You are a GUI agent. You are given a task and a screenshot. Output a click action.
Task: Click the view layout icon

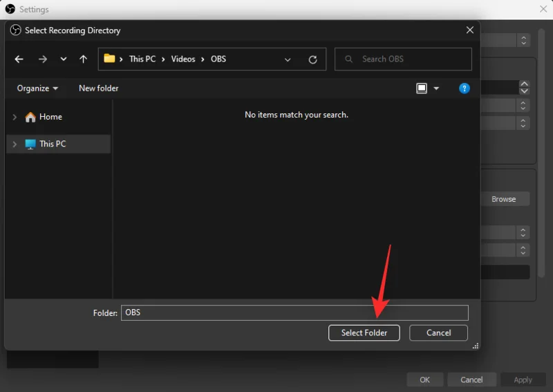click(422, 88)
